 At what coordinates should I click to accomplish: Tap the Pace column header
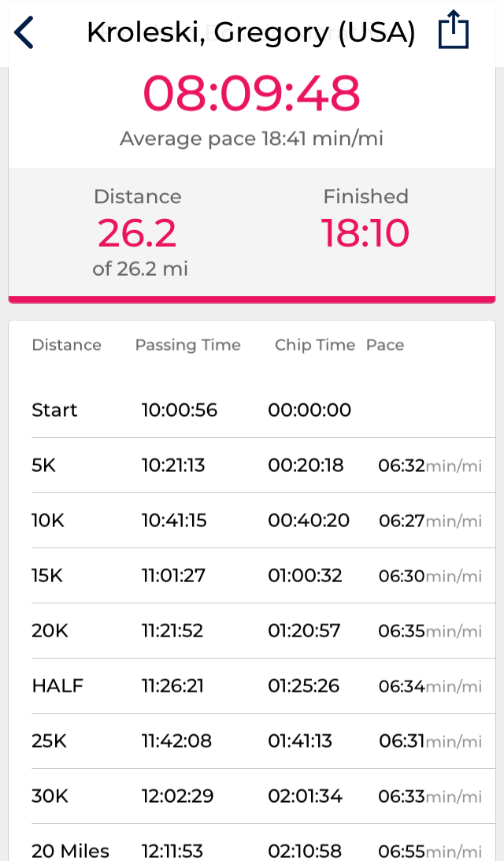(x=385, y=345)
